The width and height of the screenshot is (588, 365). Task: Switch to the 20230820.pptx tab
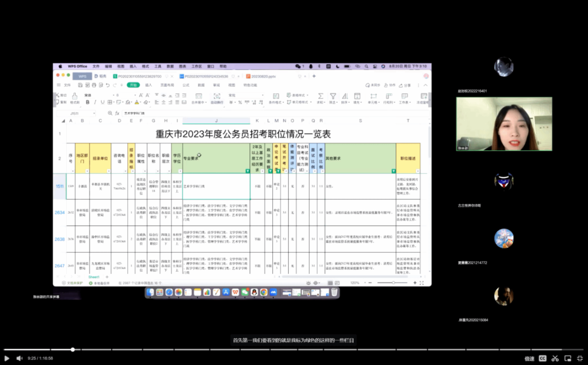tap(263, 76)
